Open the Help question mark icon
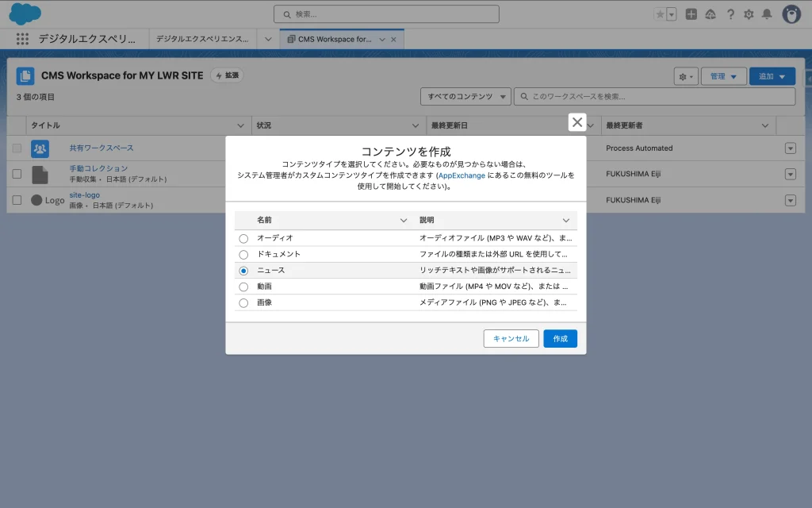The width and height of the screenshot is (812, 508). click(730, 14)
